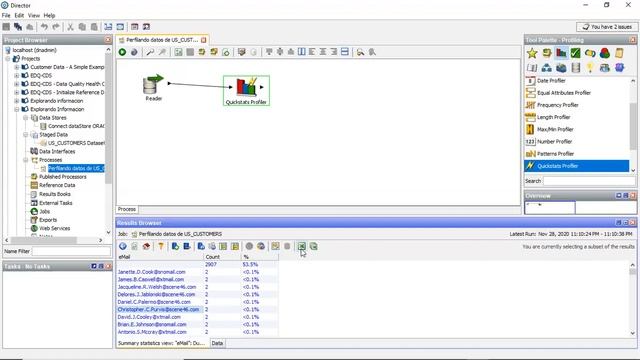The image size is (640, 360).
Task: Click the blue back arrow in Results Browser
Action: (x=122, y=246)
